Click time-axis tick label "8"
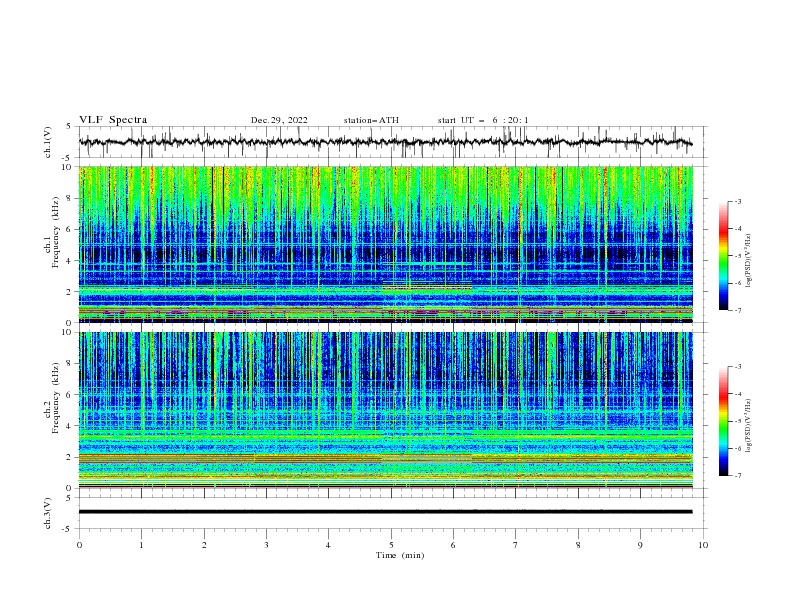Screen dimensions: 792x612 coord(578,545)
